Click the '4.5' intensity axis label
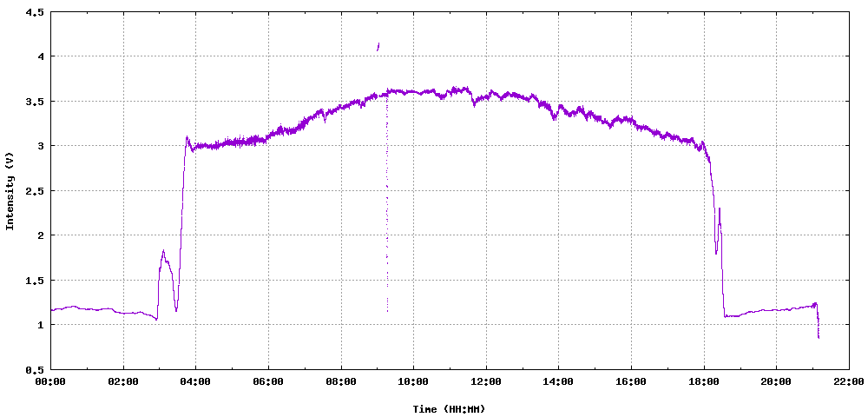 [35, 11]
